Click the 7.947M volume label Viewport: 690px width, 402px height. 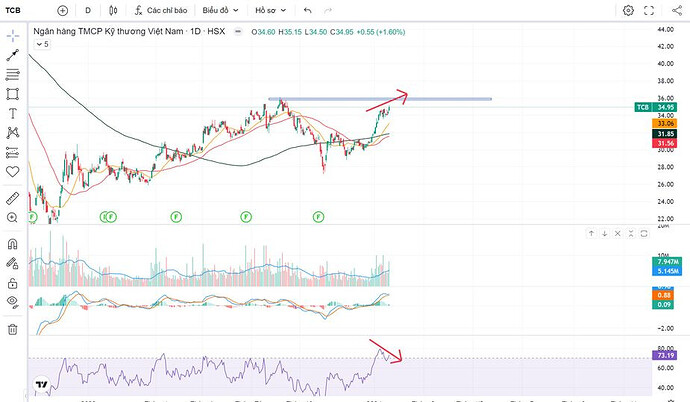667,262
